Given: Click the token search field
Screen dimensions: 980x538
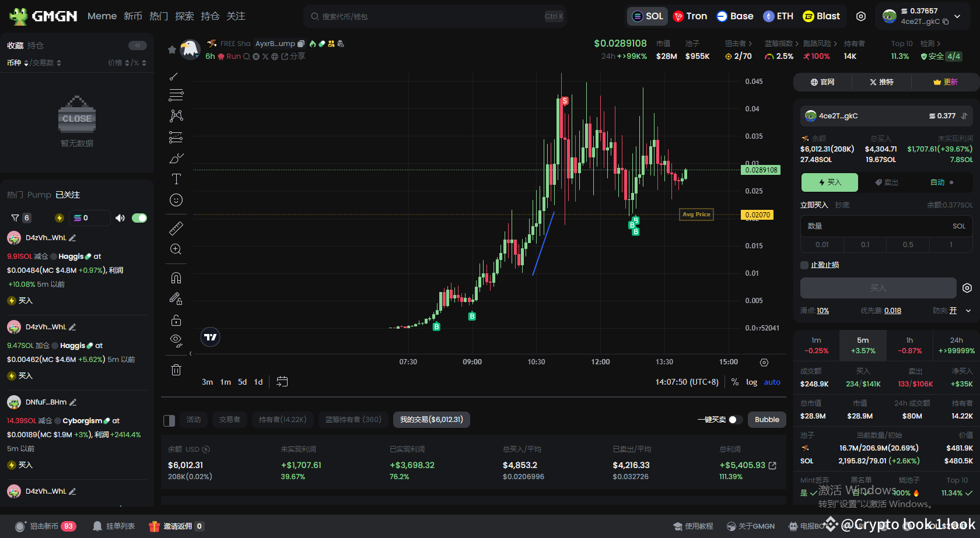Looking at the screenshot, I should pos(435,16).
